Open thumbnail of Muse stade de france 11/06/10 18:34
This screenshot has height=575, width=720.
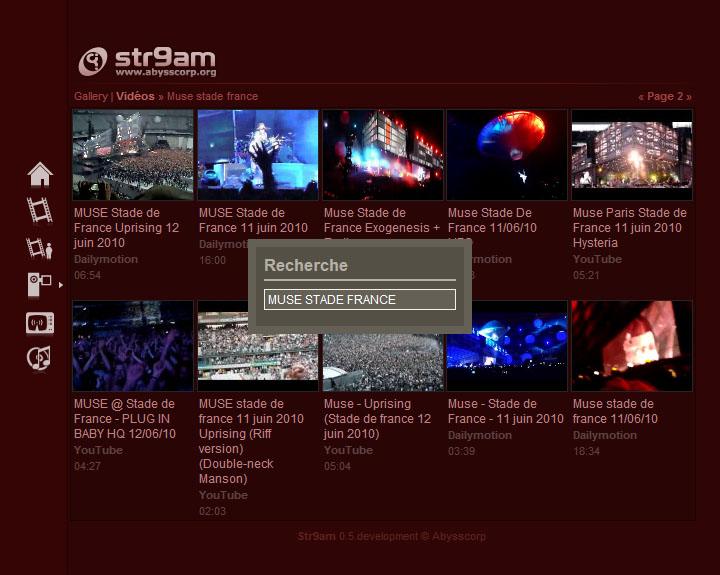[632, 346]
